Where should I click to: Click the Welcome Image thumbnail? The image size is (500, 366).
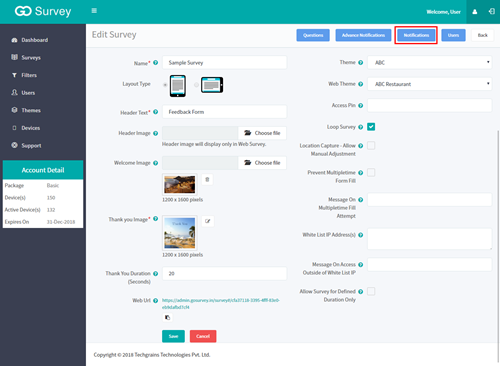(179, 184)
